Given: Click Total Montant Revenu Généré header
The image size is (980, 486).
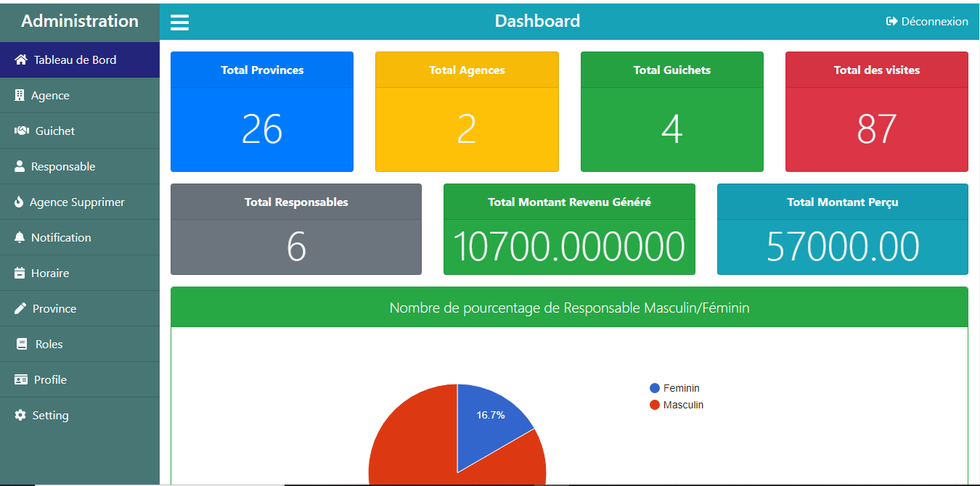Looking at the screenshot, I should tap(569, 202).
